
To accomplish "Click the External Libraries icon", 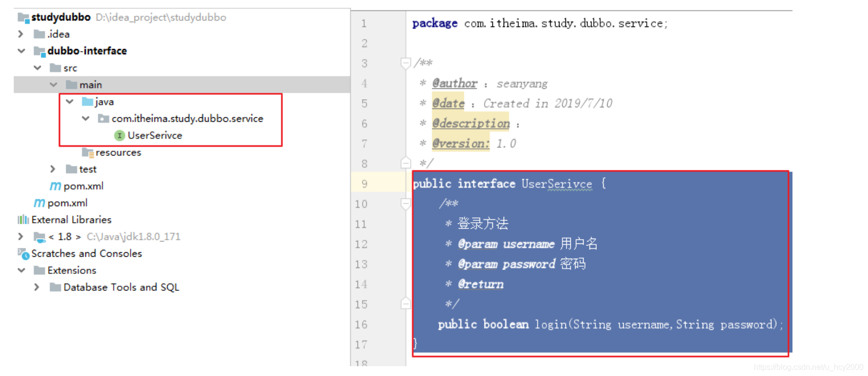I will (23, 220).
